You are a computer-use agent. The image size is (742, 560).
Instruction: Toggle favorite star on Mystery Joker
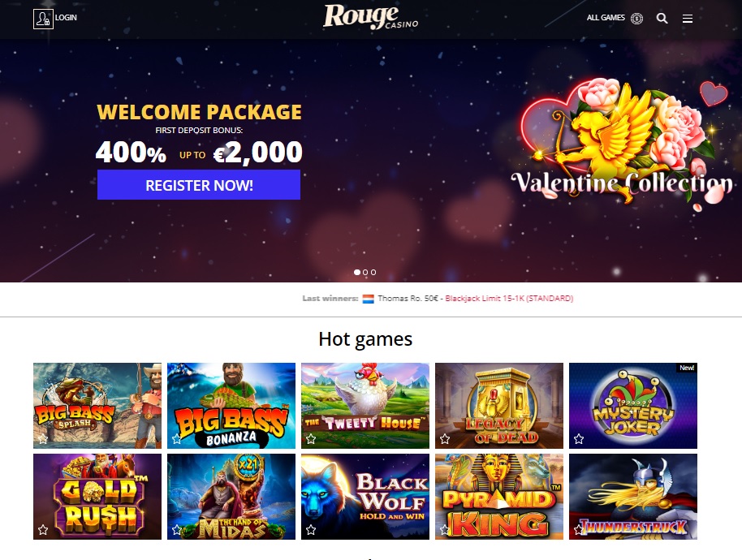(x=579, y=439)
